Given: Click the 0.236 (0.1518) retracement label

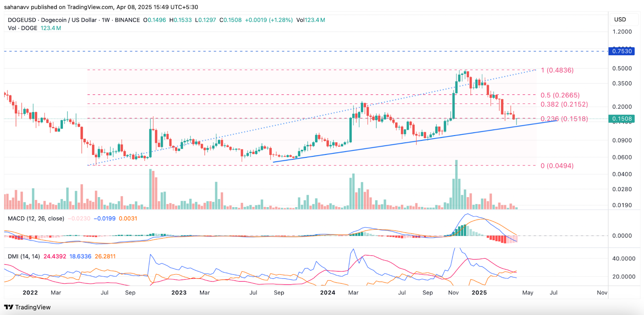Looking at the screenshot, I should point(564,119).
